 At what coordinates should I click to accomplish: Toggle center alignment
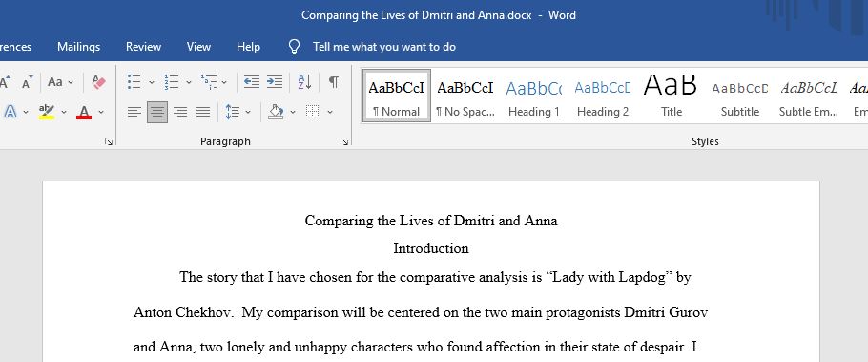[x=157, y=112]
